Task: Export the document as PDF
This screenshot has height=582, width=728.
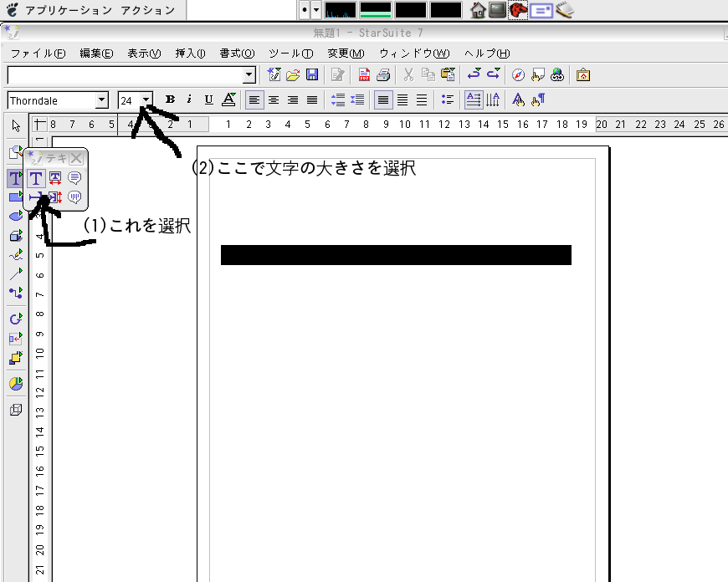Action: 365,75
